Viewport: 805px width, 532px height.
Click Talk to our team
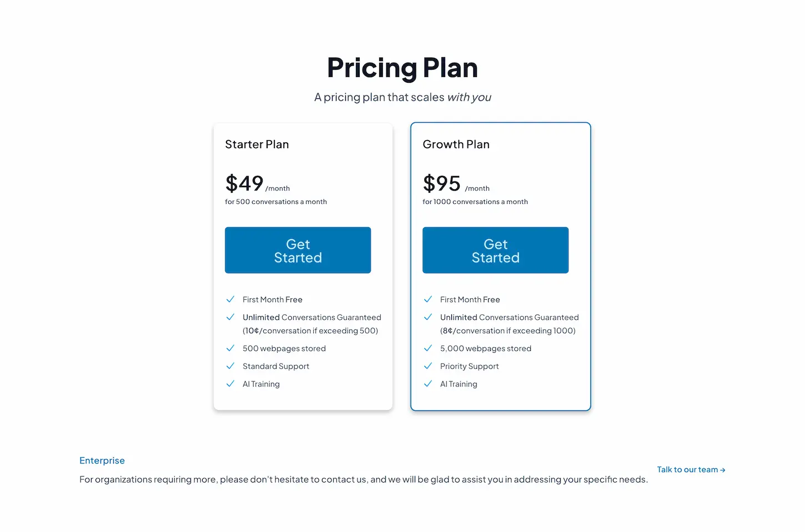tap(687, 469)
